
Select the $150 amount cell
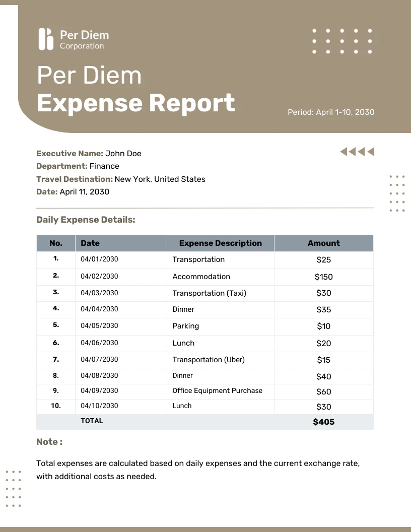pyautogui.click(x=323, y=277)
